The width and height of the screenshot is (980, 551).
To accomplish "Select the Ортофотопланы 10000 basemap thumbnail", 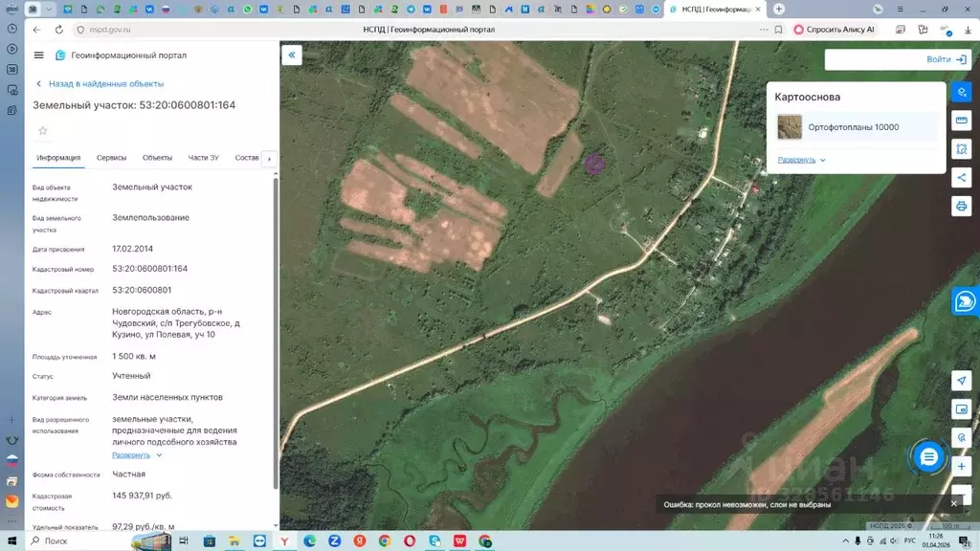I will [790, 127].
